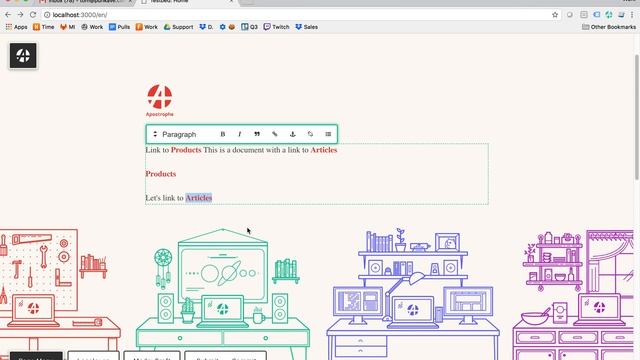Open the Apps bookmark shortcut
Image resolution: width=640 pixels, height=360 pixels.
tap(16, 27)
